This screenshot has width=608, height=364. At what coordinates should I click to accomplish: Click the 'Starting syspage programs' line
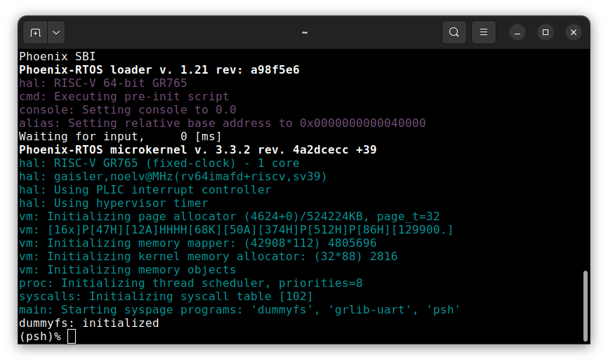click(x=239, y=310)
